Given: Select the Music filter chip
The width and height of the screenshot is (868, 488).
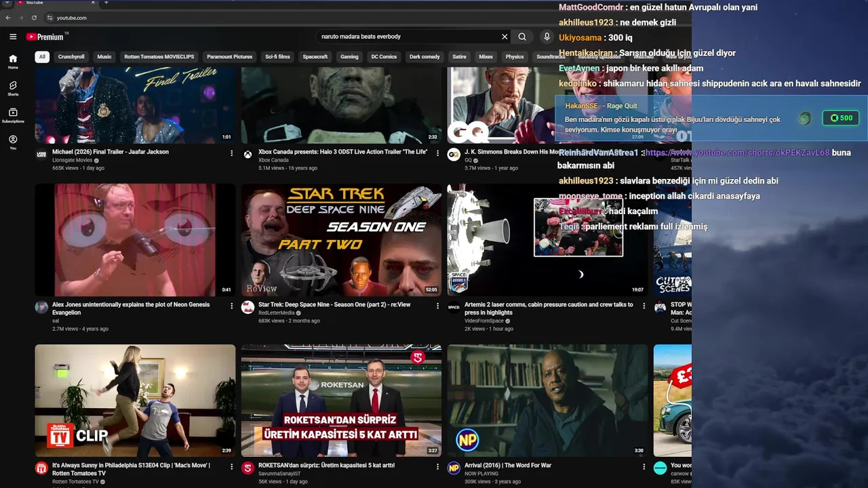Looking at the screenshot, I should [104, 57].
